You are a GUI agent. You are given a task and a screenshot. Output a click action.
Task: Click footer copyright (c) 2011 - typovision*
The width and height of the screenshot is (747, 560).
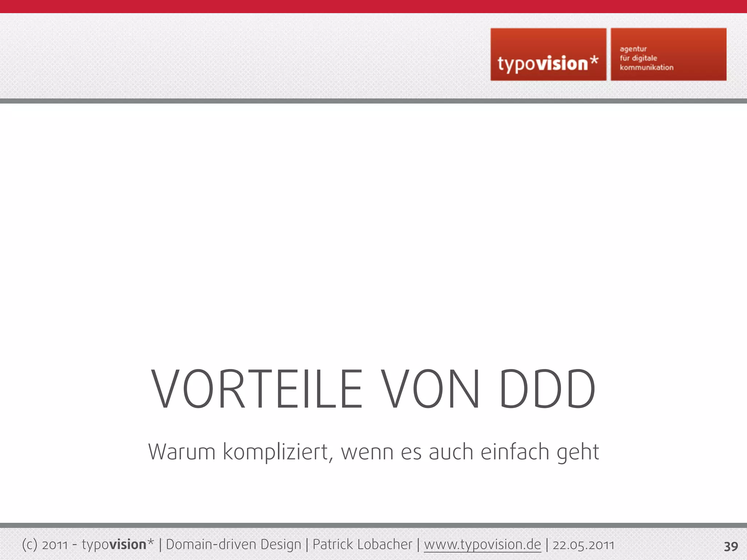[88, 544]
